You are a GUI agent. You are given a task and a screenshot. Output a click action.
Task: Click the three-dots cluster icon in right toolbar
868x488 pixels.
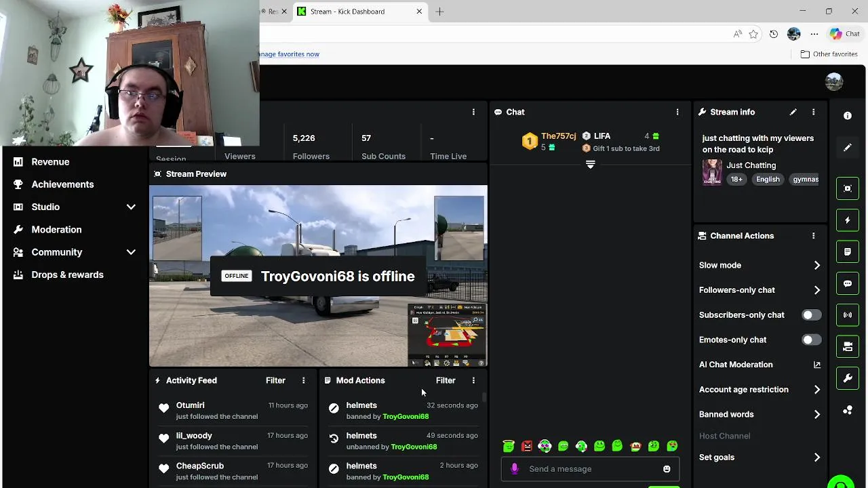click(848, 410)
